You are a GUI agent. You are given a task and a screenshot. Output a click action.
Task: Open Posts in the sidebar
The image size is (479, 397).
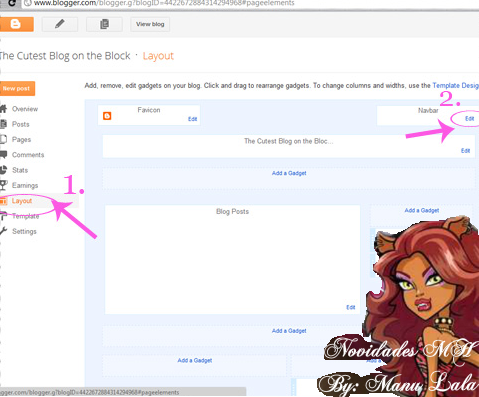21,124
